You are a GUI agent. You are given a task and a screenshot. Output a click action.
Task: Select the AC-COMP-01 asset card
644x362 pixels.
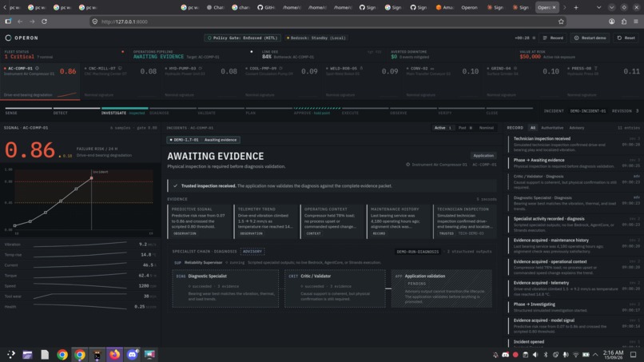point(40,82)
